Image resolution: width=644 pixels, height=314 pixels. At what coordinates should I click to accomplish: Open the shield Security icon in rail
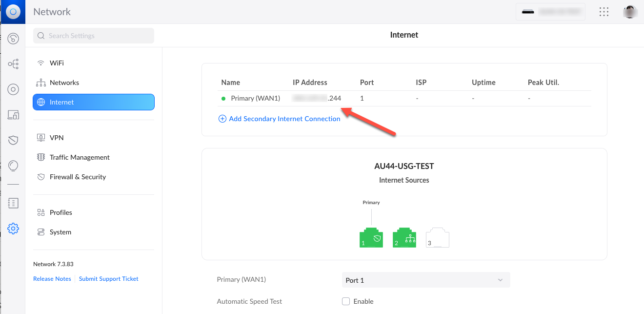click(13, 141)
